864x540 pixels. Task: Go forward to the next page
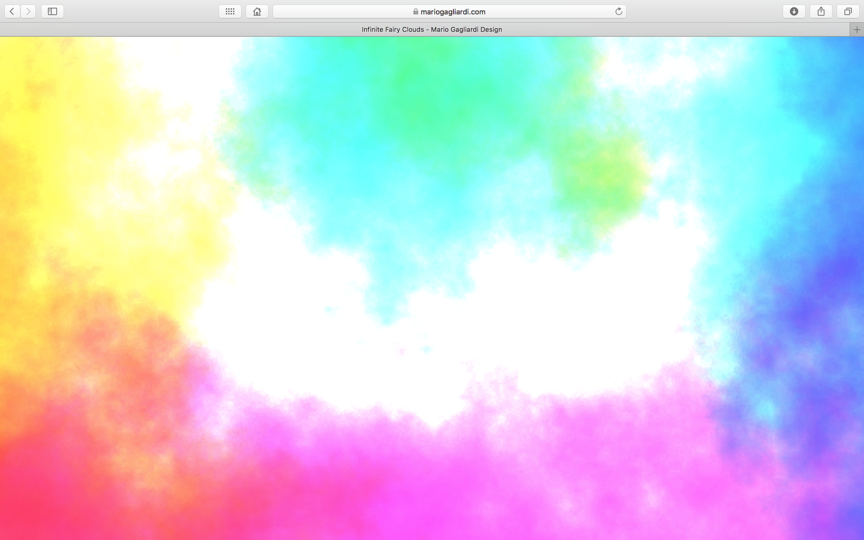28,12
